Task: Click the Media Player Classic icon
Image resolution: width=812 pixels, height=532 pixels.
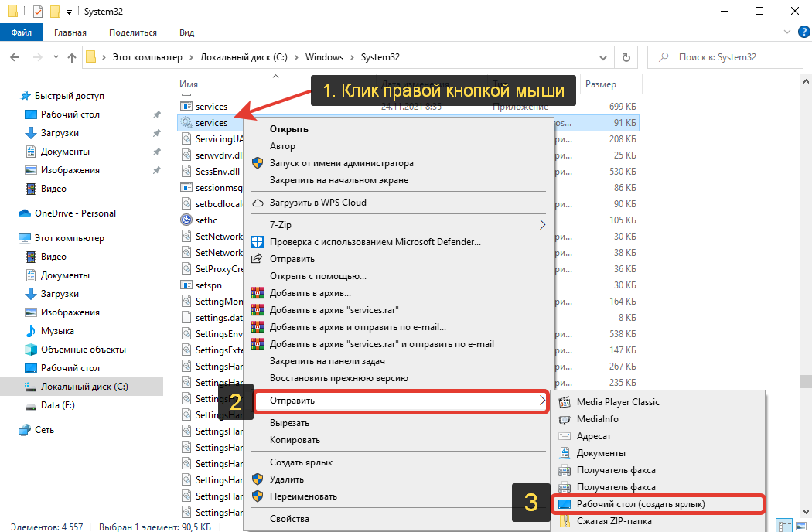Action: point(564,402)
